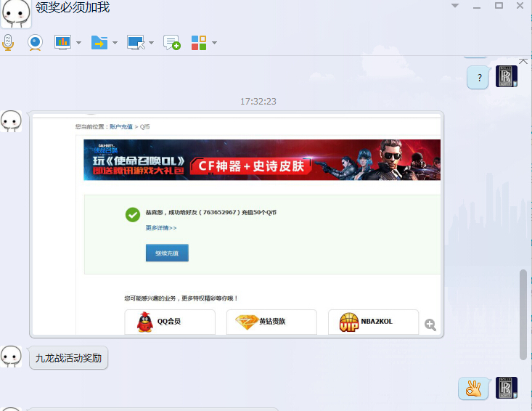Start a video call with webcam icon
Viewport: 532px width, 411px height.
click(35, 43)
